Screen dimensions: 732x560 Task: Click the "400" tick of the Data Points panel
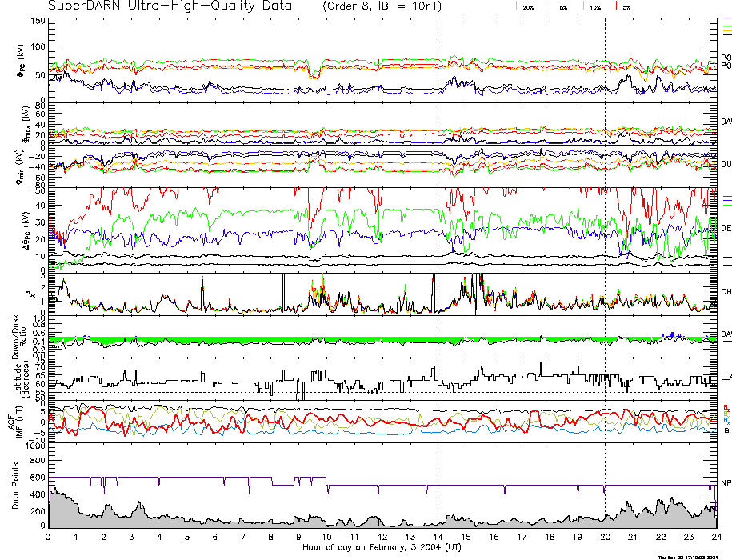38,494
